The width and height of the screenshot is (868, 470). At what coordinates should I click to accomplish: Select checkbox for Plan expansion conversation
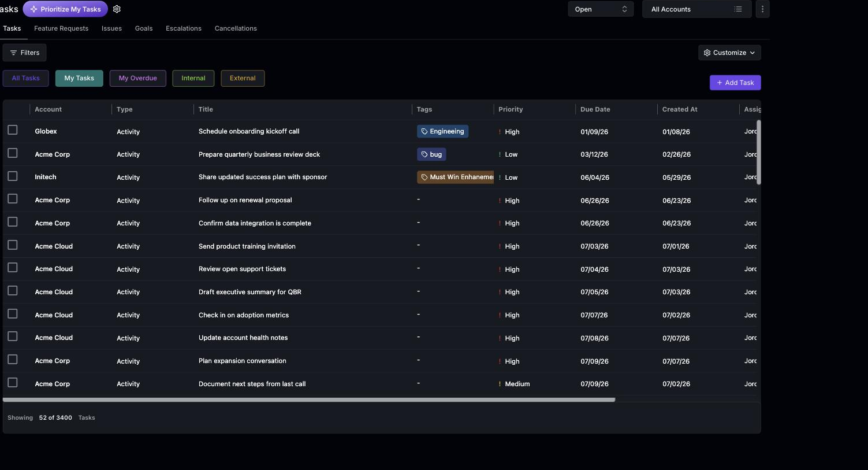pyautogui.click(x=13, y=360)
